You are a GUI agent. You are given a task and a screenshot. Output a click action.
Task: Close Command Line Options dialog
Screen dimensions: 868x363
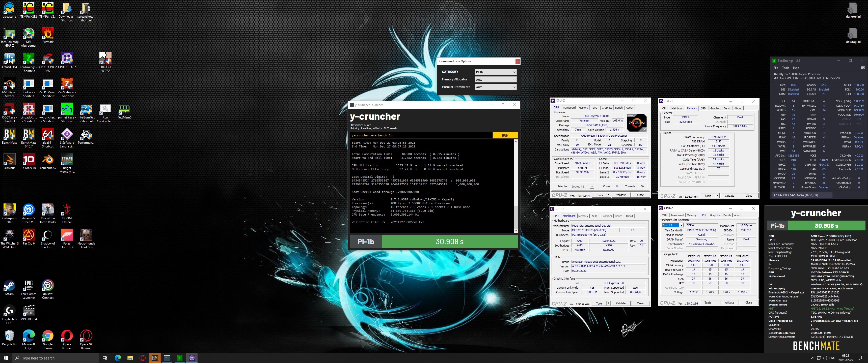click(518, 61)
